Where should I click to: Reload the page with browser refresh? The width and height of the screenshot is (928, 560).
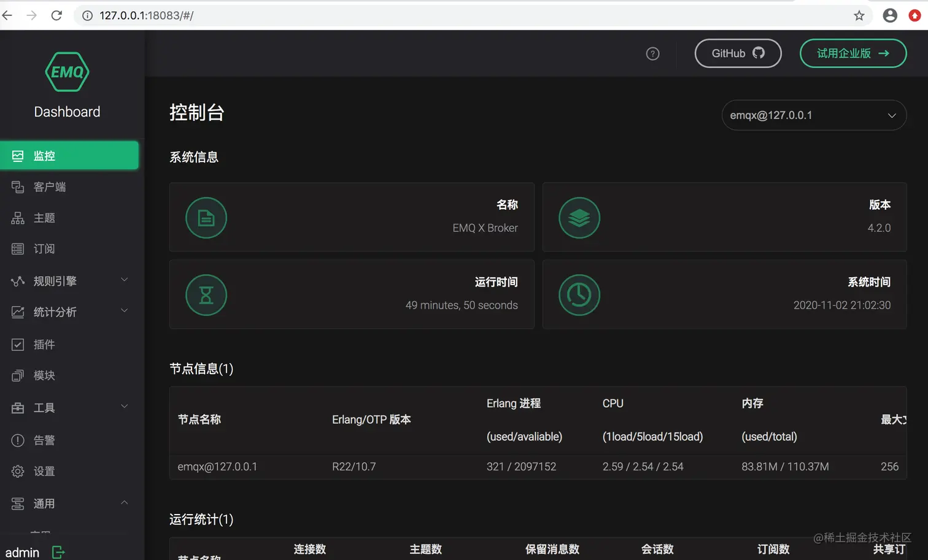point(56,15)
